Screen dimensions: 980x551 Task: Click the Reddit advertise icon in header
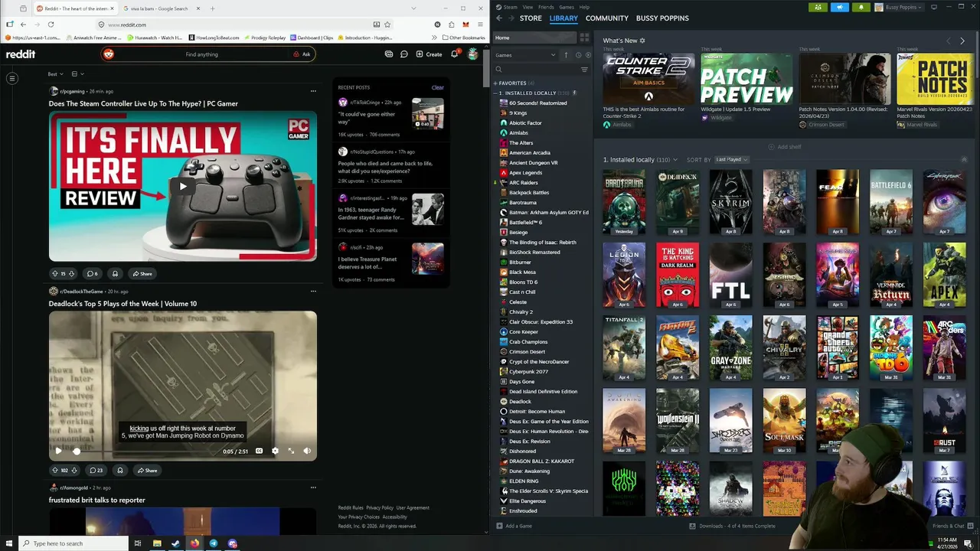[x=389, y=54]
